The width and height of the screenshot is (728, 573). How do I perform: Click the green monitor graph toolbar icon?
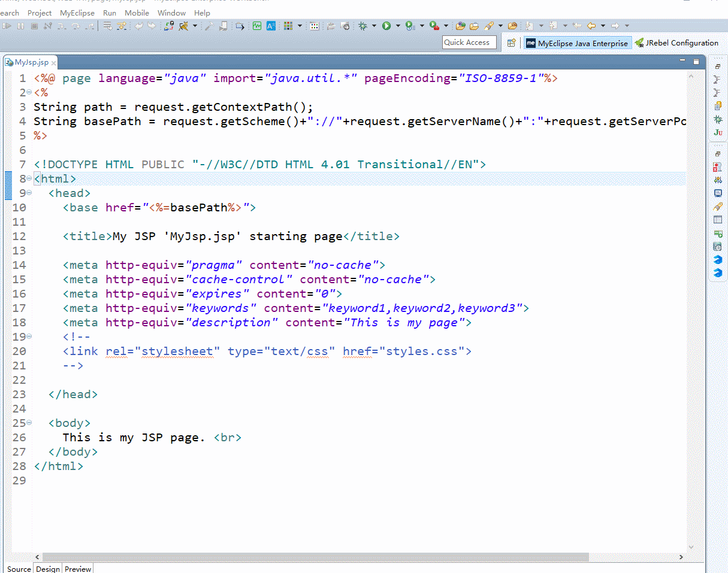[x=257, y=26]
